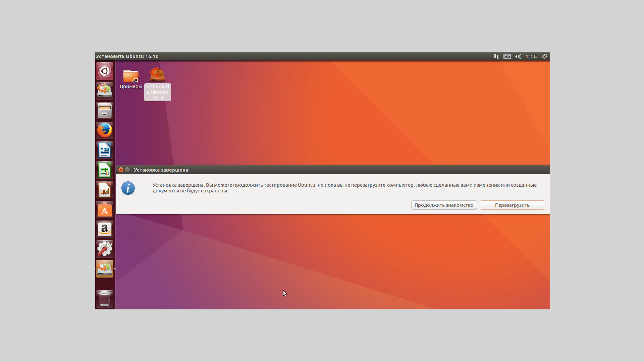The image size is (644, 362).
Task: Open LibreOffice Writer from the dock
Action: [x=105, y=150]
